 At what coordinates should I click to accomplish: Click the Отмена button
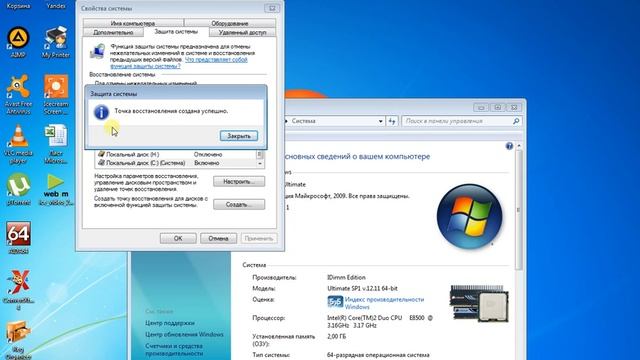point(218,238)
